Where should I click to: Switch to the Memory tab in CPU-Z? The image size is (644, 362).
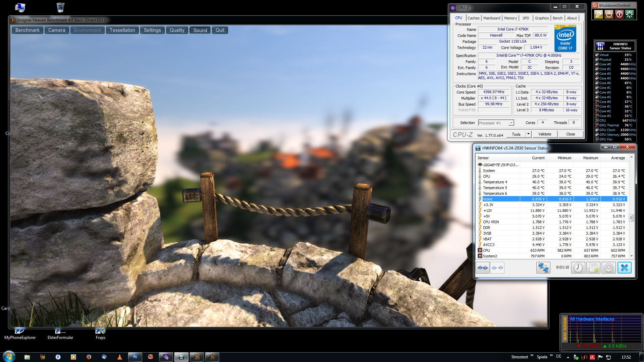[x=510, y=18]
